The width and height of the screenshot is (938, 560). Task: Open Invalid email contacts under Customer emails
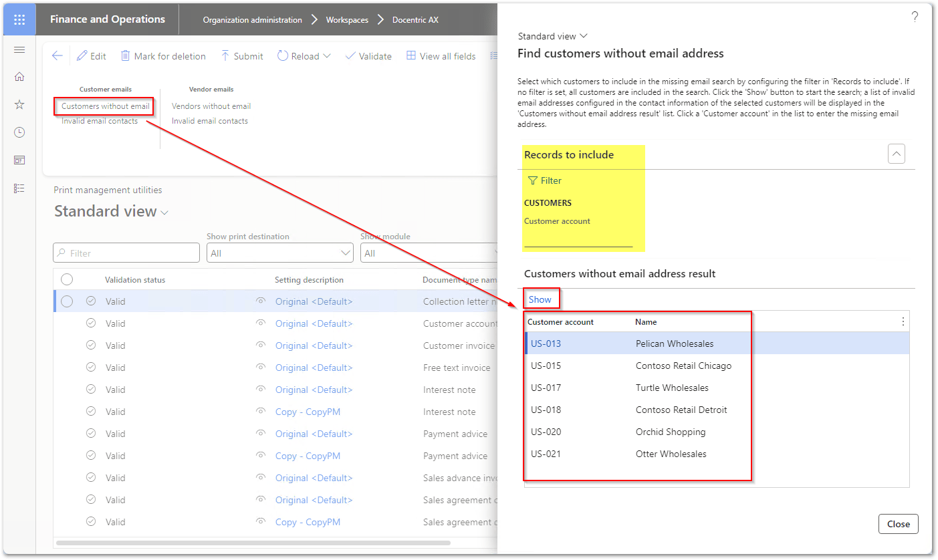(x=100, y=121)
